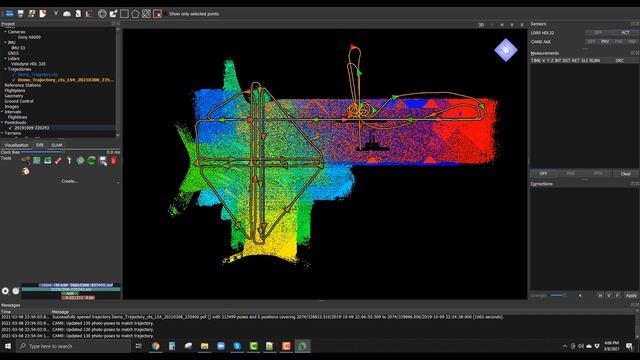
Task: Select the hatched selection tool
Action: [x=147, y=13]
